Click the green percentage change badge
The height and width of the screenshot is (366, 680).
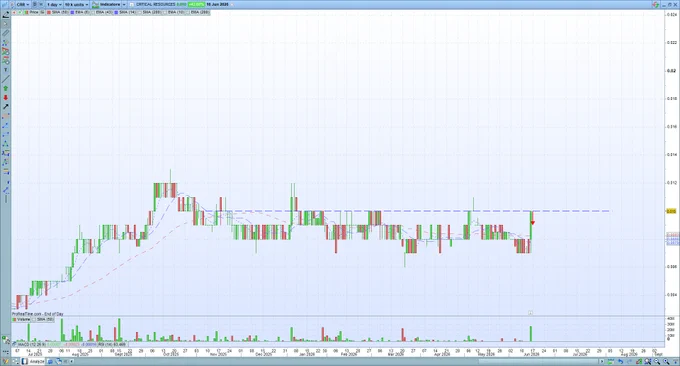coord(196,4)
